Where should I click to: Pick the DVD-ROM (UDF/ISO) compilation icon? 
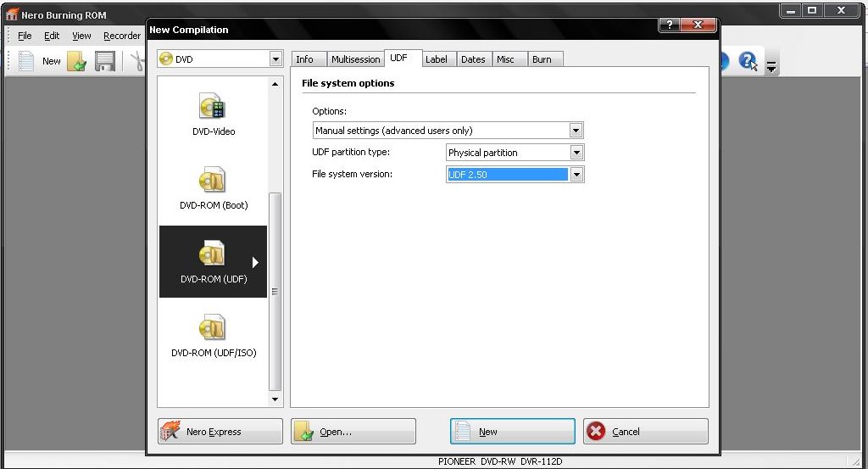pos(213,328)
